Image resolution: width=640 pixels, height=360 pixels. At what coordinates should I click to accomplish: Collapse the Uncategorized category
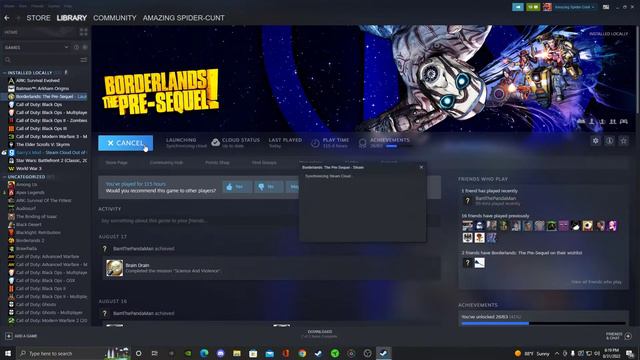click(4, 177)
